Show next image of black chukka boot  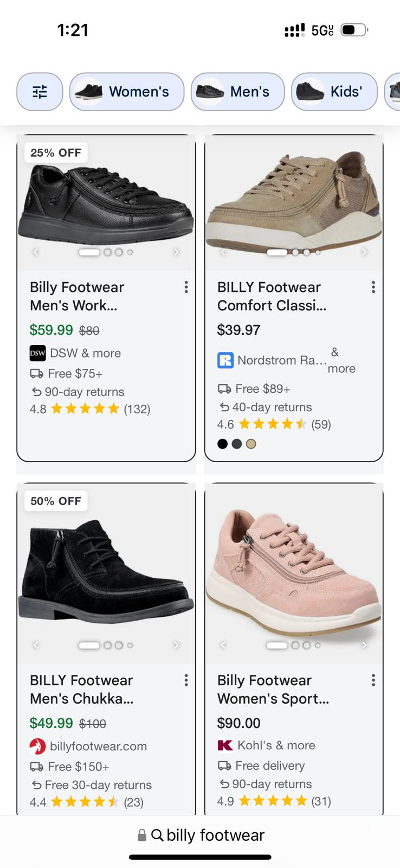click(176, 645)
